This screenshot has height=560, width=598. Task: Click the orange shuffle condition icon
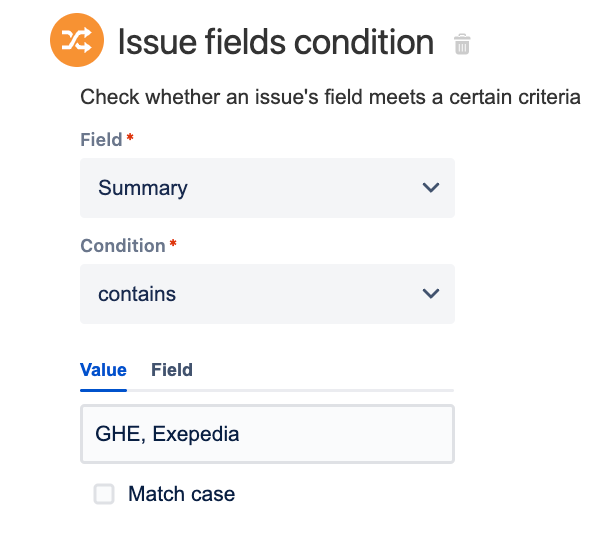pyautogui.click(x=77, y=40)
